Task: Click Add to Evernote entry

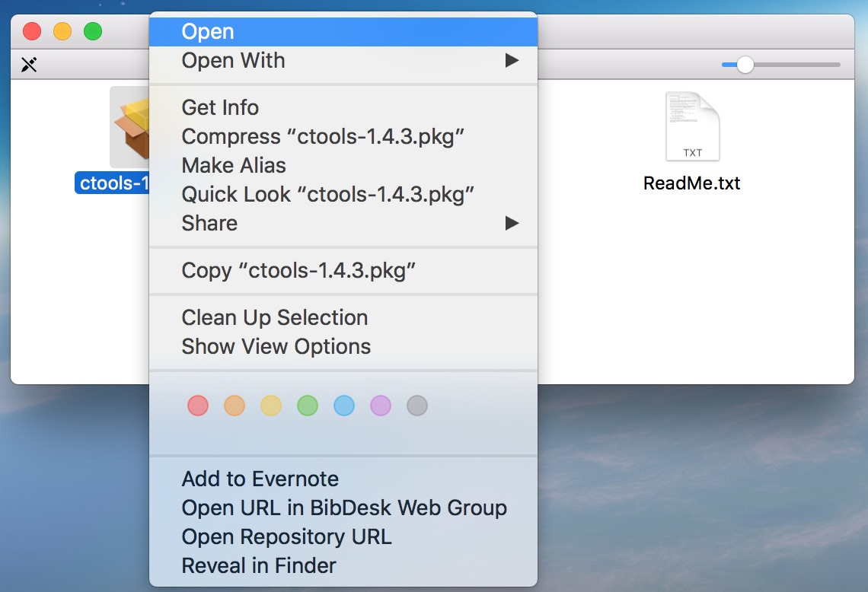Action: click(x=260, y=479)
